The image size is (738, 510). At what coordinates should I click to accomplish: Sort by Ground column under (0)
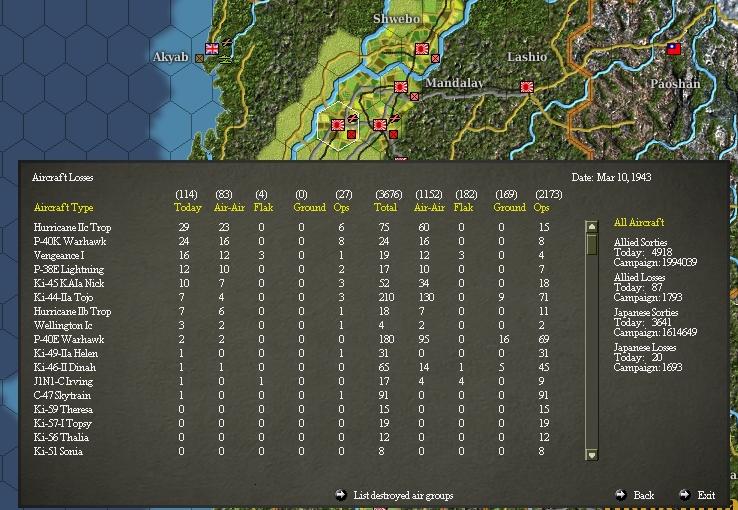coord(309,207)
